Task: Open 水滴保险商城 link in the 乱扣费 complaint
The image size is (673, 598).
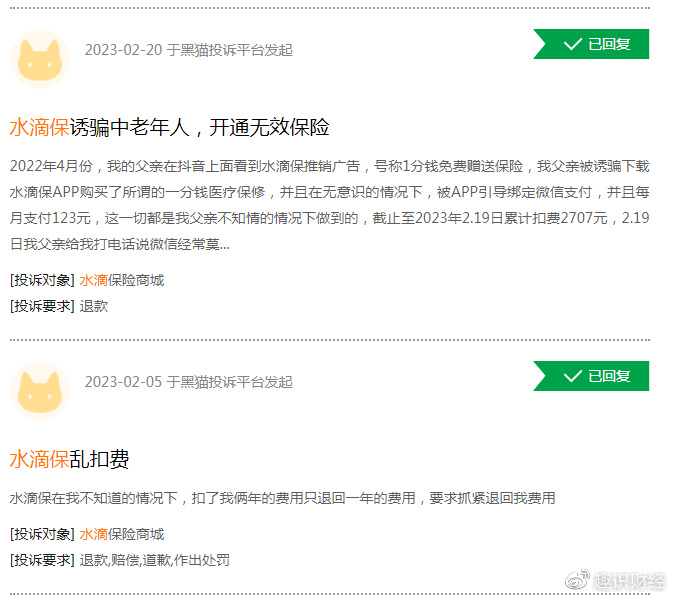Action: [122, 534]
